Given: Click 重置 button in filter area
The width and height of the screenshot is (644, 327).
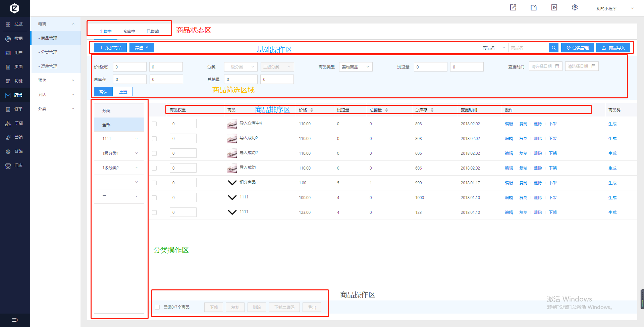Looking at the screenshot, I should (x=123, y=92).
